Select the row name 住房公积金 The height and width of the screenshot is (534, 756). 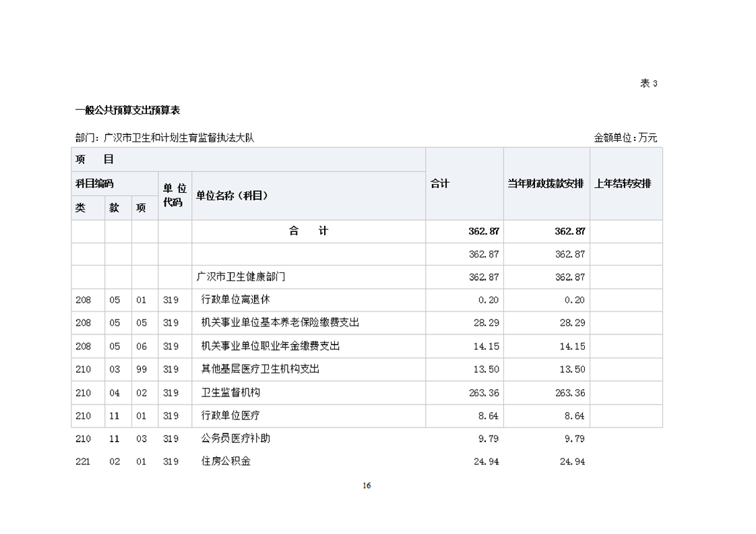pos(226,461)
